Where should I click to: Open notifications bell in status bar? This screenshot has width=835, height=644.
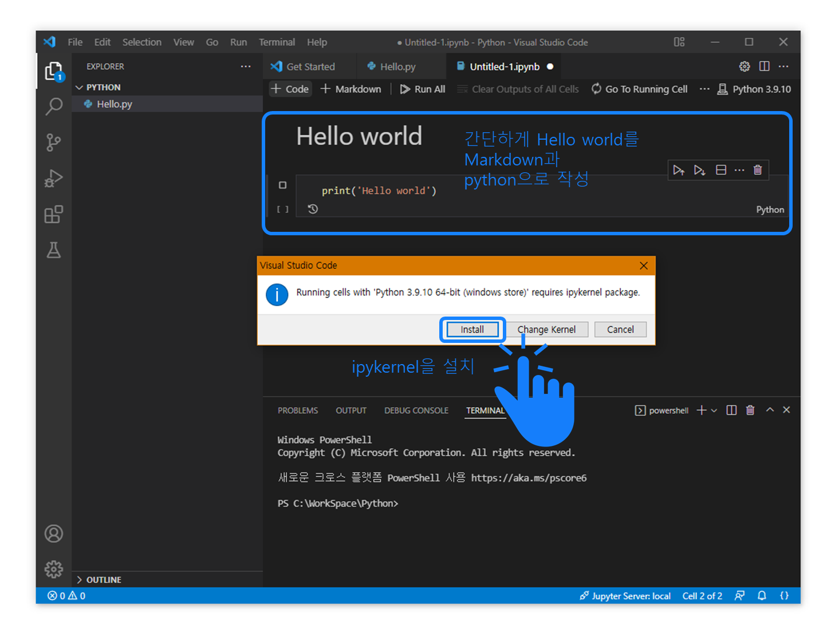[x=762, y=595]
